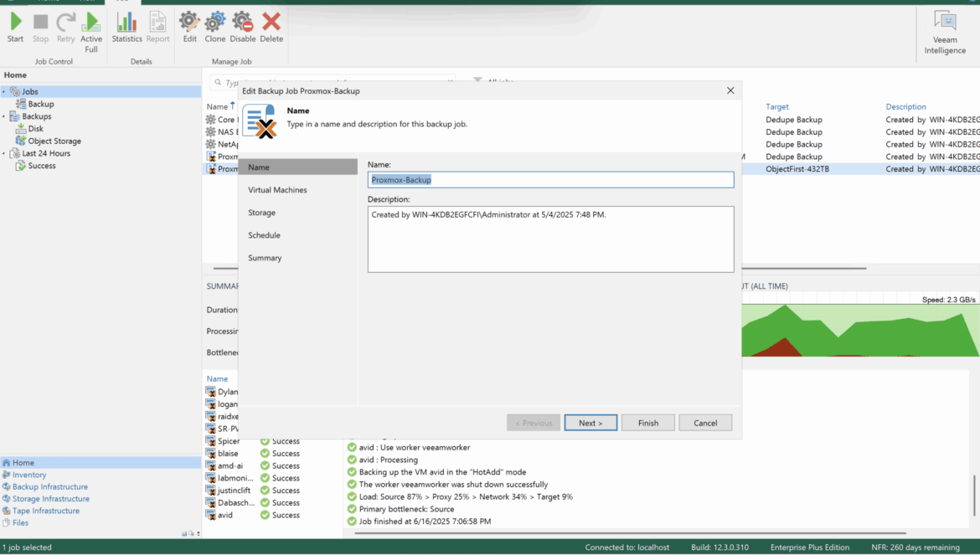Sort jobs by Description column

coord(905,107)
